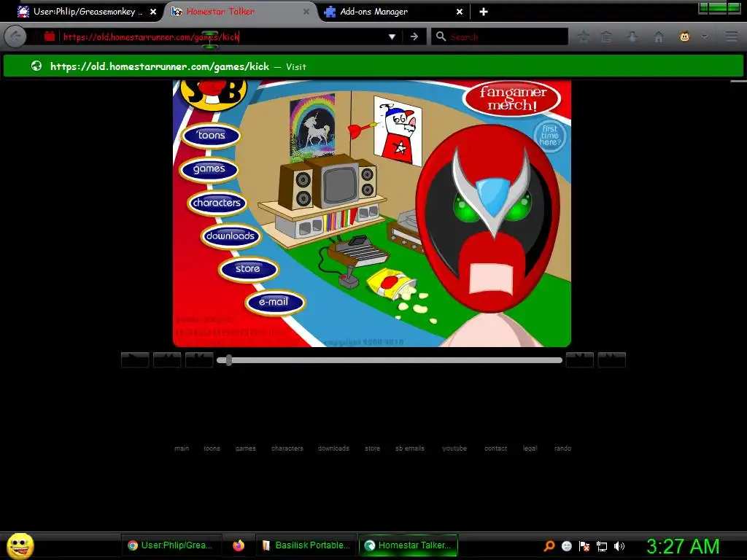Image resolution: width=747 pixels, height=560 pixels.
Task: Open the sb emails footer link
Action: [410, 448]
